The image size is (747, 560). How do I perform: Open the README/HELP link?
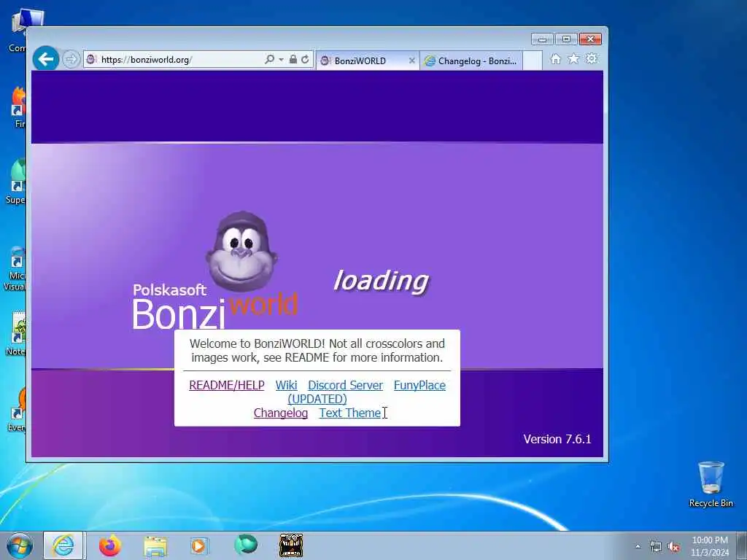coord(227,385)
